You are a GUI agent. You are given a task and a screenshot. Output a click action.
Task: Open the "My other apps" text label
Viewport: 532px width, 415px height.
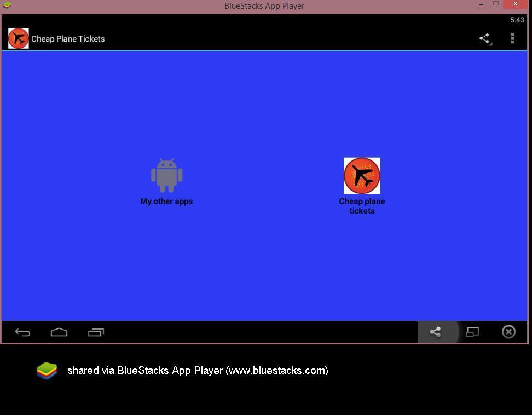click(166, 201)
